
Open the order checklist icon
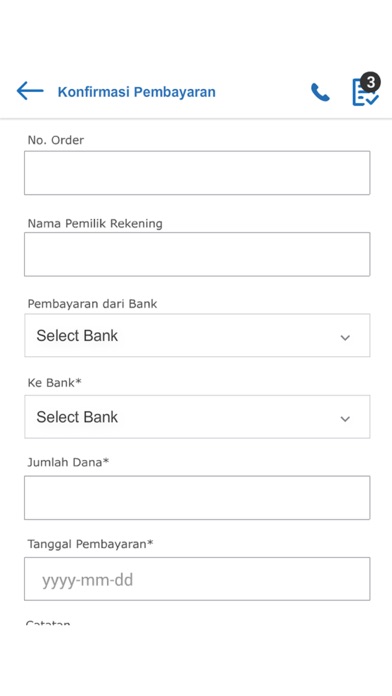[364, 93]
